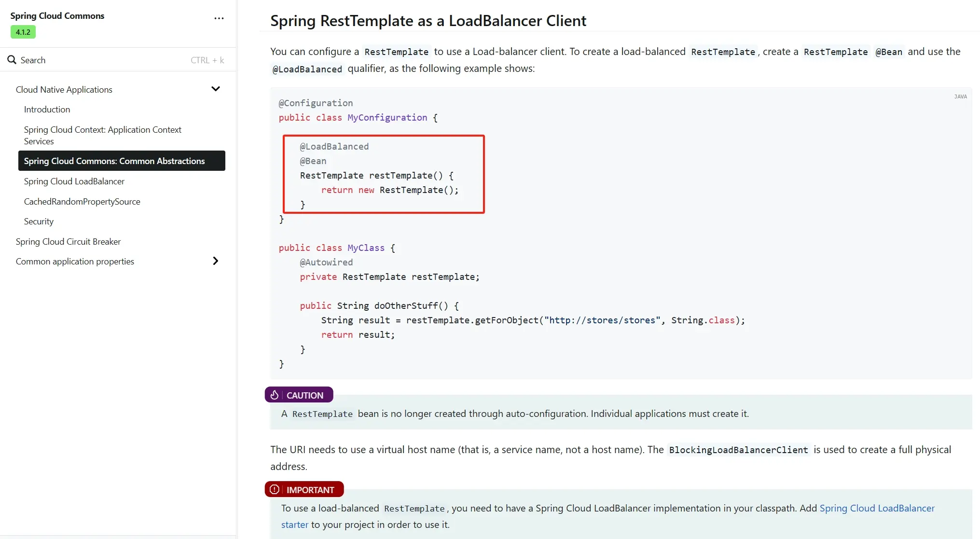The width and height of the screenshot is (980, 539).
Task: Select the Spring Cloud Commons logo heading
Action: [56, 15]
